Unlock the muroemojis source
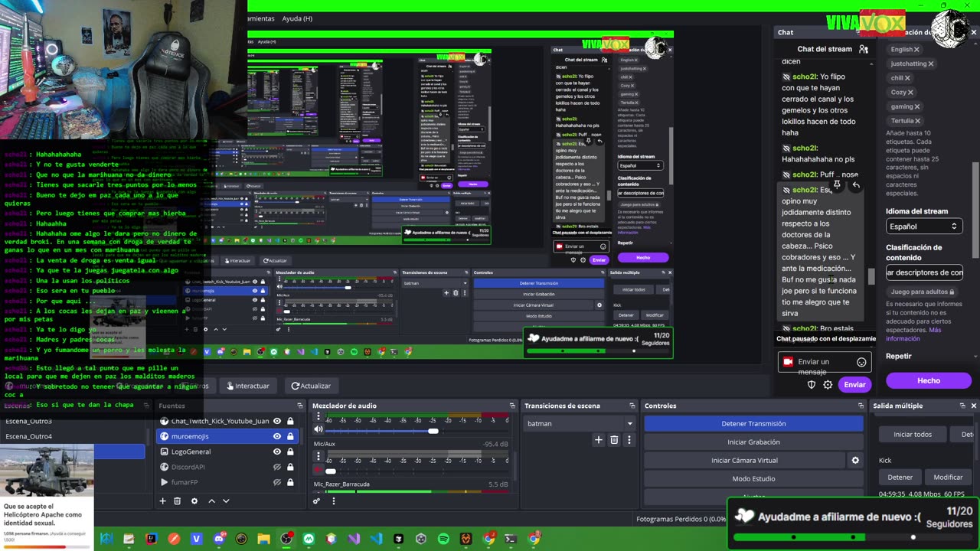Image resolution: width=980 pixels, height=551 pixels. click(x=290, y=436)
